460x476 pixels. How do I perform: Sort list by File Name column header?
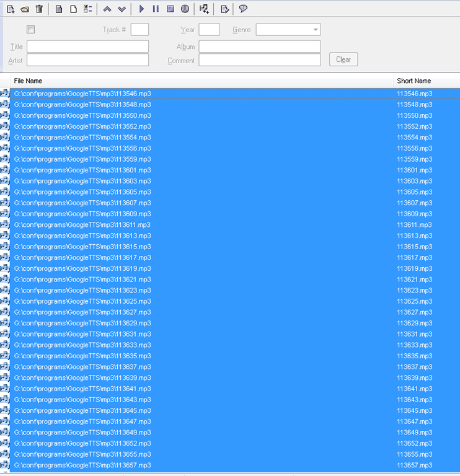coord(28,81)
